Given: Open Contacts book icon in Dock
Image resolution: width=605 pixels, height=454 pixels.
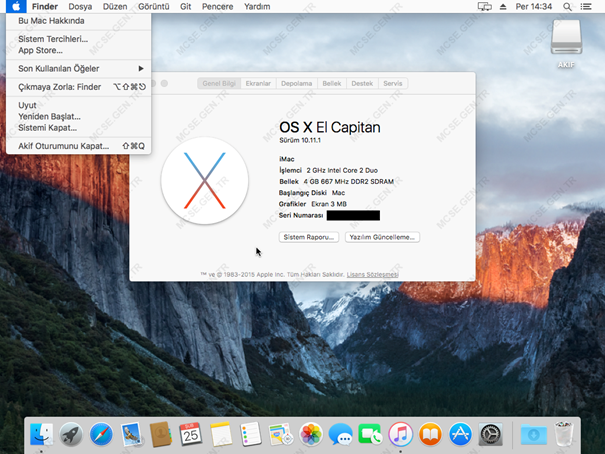Looking at the screenshot, I should point(161,434).
